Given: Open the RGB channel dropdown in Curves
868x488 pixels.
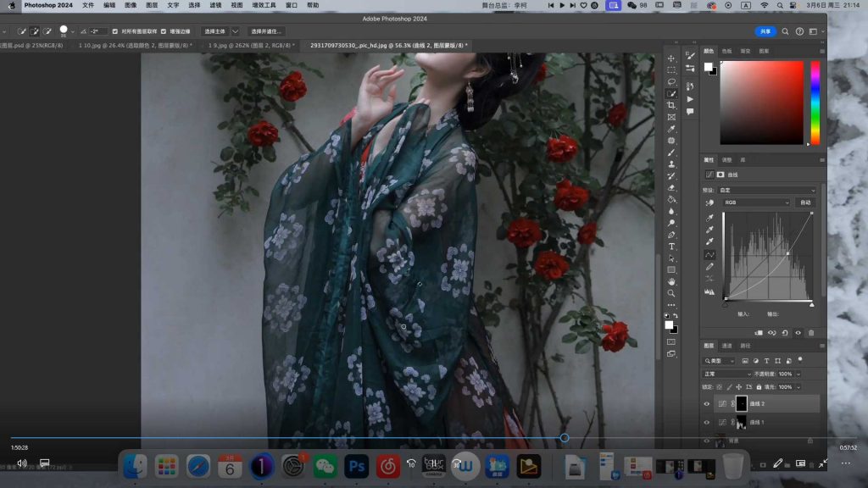Looking at the screenshot, I should pyautogui.click(x=756, y=202).
